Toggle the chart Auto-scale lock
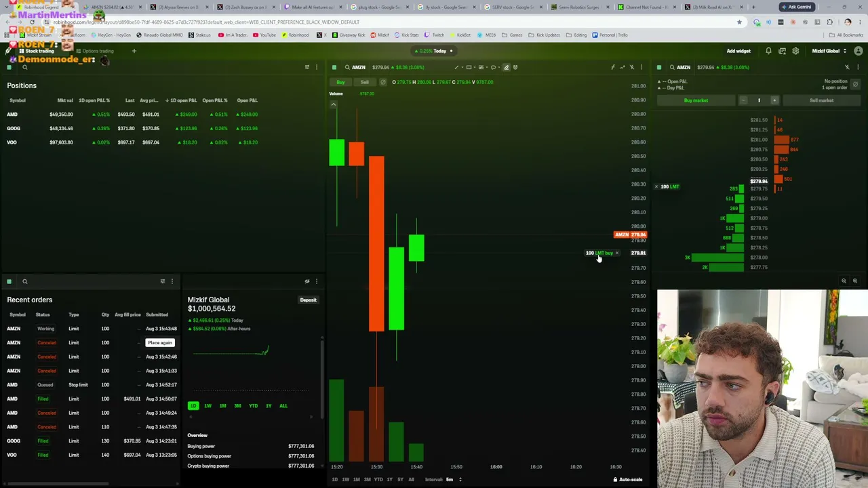Viewport: 868px width, 488px height. pos(627,480)
